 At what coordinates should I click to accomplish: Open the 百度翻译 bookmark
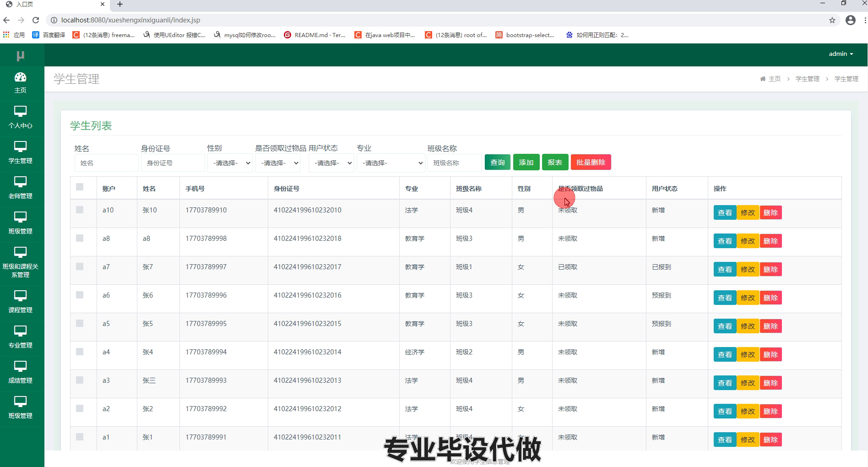49,35
